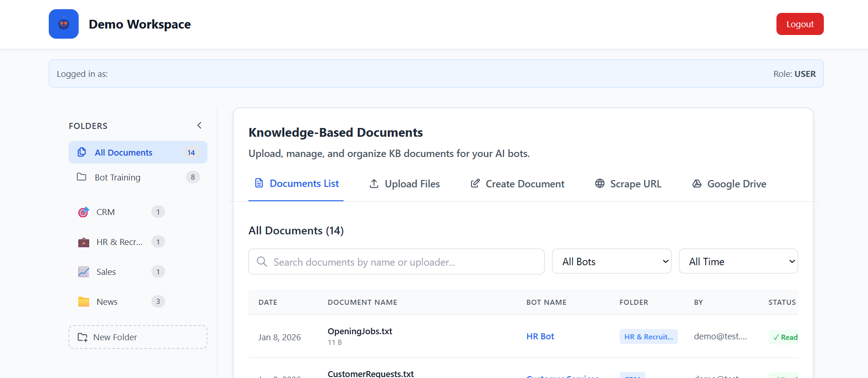Open the All Bots dropdown

(x=612, y=261)
